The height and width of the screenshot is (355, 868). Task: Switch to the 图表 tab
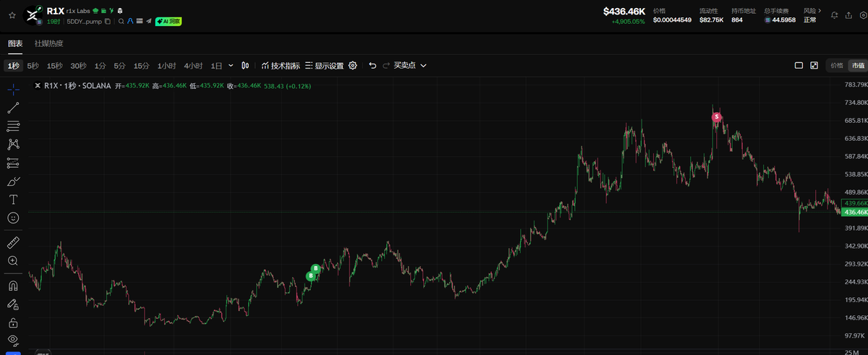(15, 44)
